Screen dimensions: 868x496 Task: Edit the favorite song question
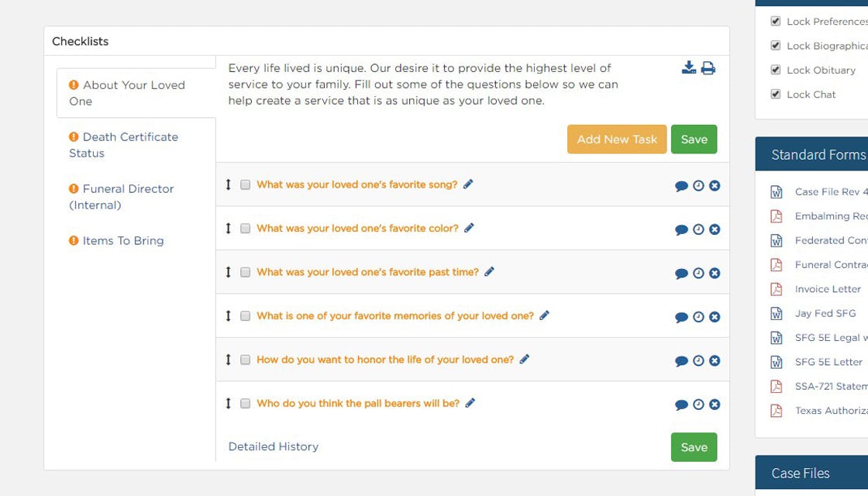[468, 184]
